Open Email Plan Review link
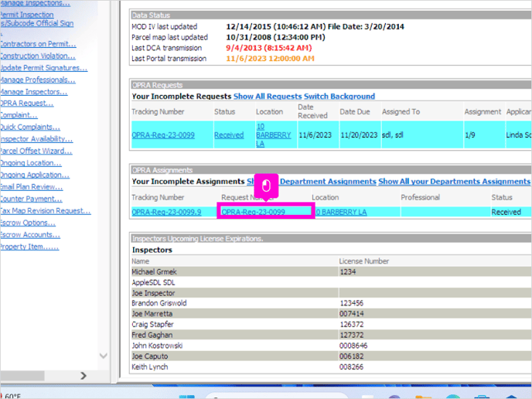This screenshot has width=532, height=399. [31, 186]
